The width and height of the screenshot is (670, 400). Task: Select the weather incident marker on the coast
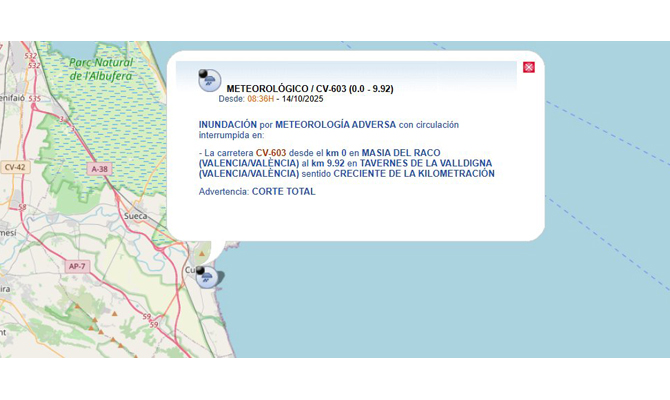tap(208, 276)
